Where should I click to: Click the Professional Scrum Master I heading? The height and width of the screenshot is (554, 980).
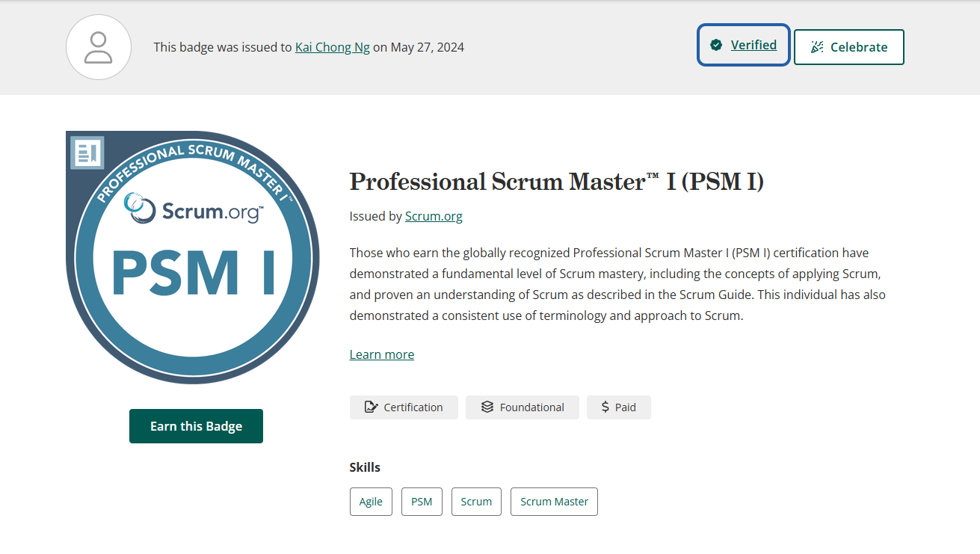[x=557, y=182]
